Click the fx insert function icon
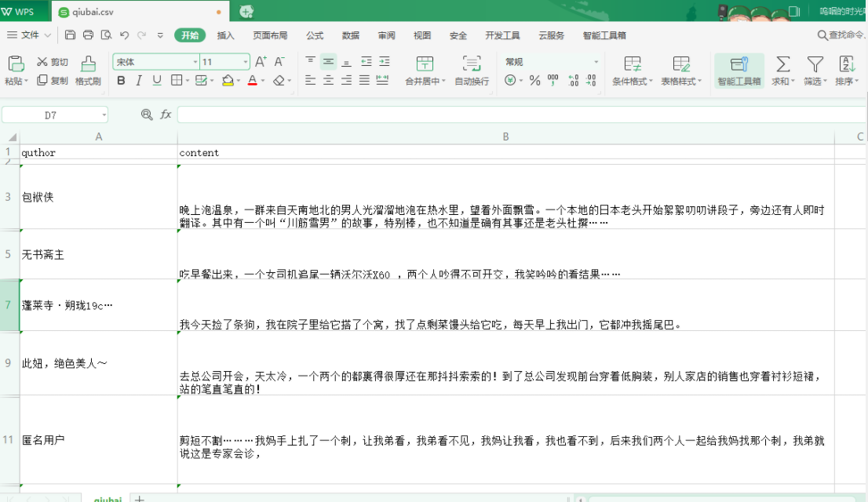The image size is (868, 502). click(x=166, y=115)
